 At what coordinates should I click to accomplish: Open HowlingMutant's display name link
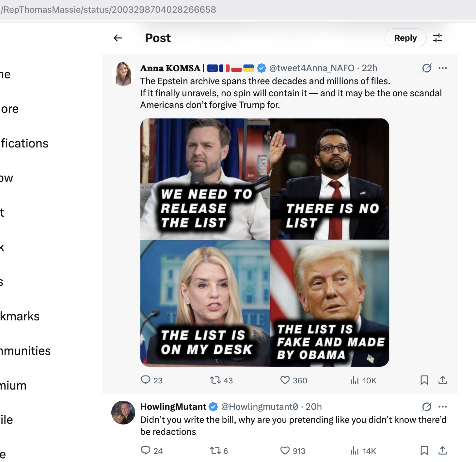[x=173, y=407]
